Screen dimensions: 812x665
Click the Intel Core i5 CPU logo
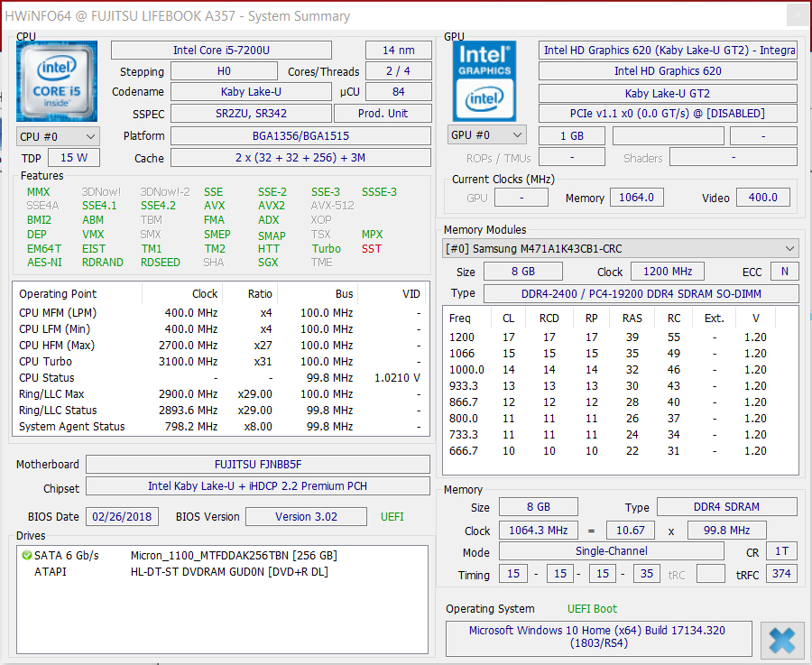(x=57, y=81)
